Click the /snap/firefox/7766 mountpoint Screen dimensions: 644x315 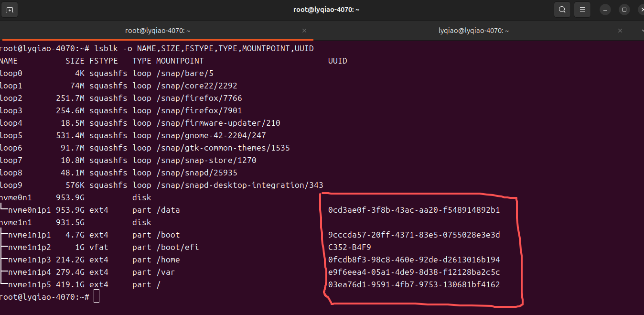tap(199, 98)
